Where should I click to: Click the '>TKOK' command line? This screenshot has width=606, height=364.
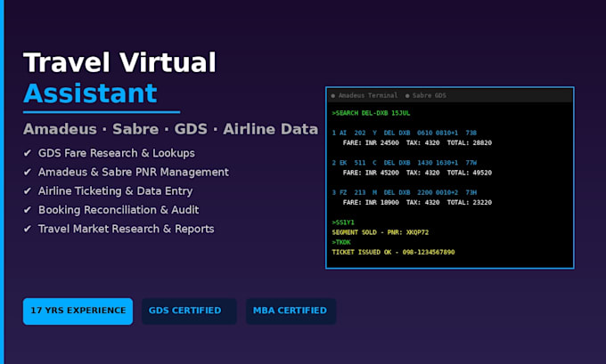tap(340, 242)
